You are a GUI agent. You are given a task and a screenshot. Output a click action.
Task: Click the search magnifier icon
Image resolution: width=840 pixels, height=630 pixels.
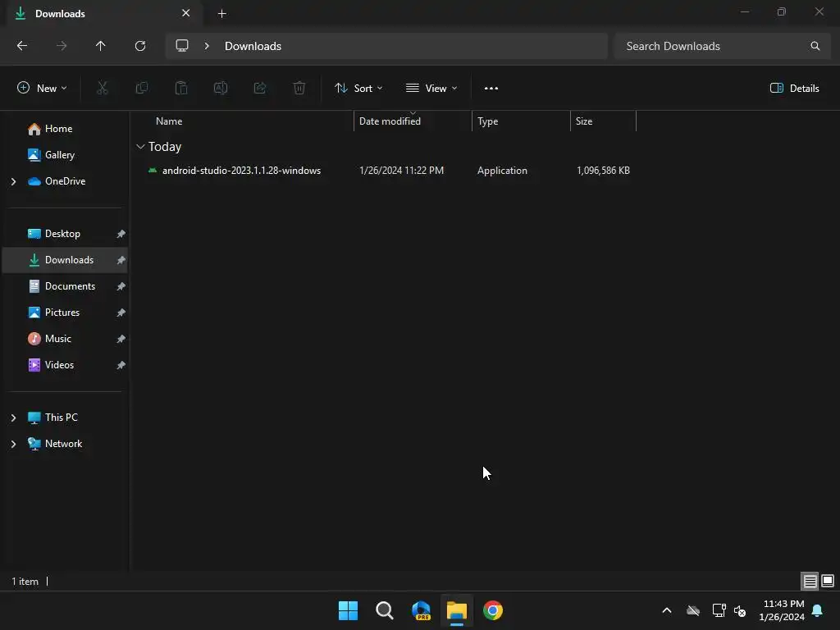pyautogui.click(x=815, y=46)
